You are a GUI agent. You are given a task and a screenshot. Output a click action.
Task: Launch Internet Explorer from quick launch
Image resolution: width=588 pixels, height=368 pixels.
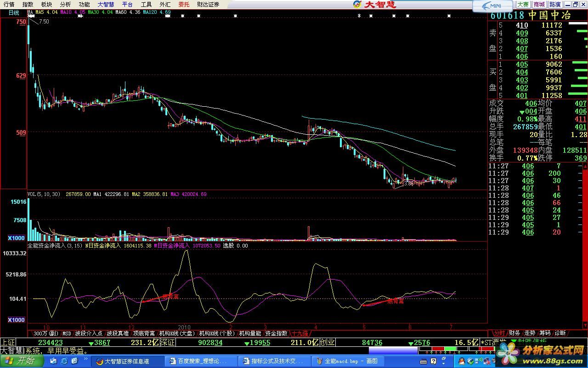click(63, 361)
